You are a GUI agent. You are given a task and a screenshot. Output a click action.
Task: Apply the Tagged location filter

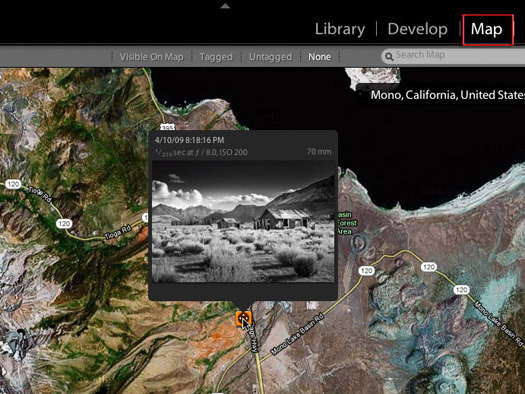pos(216,57)
